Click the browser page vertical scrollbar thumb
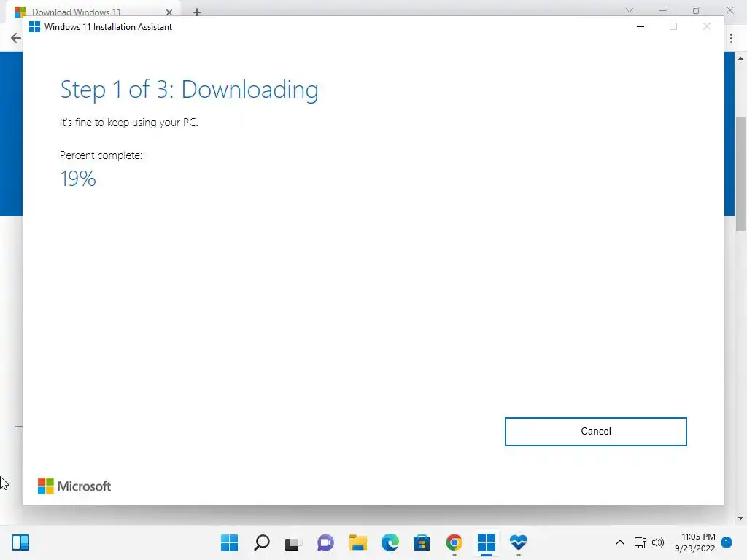 (740, 174)
